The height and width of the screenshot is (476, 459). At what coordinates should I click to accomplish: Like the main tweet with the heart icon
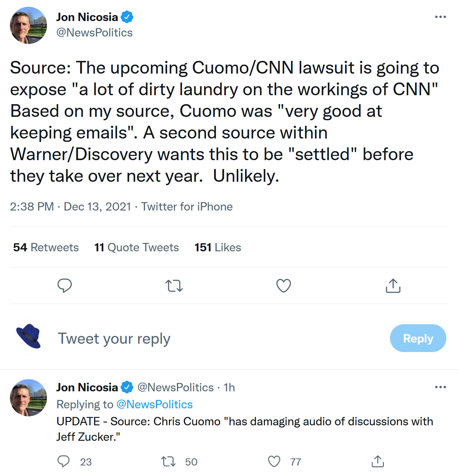pyautogui.click(x=284, y=286)
